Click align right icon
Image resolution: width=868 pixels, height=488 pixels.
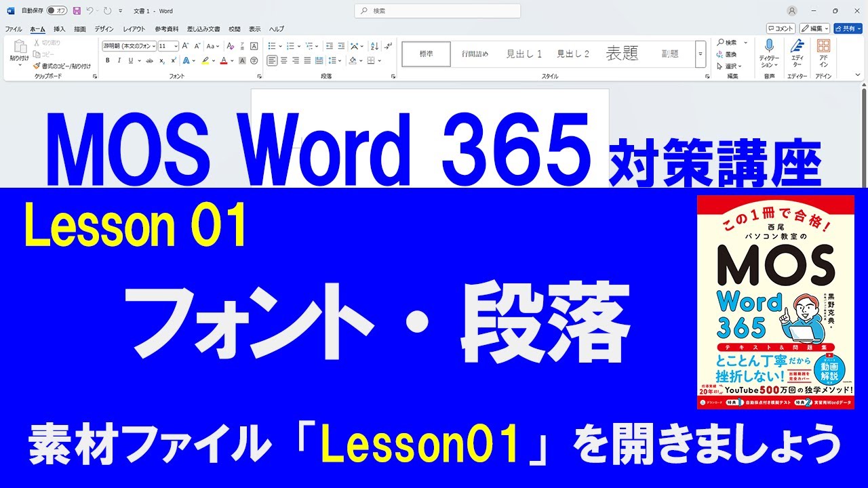tap(296, 60)
